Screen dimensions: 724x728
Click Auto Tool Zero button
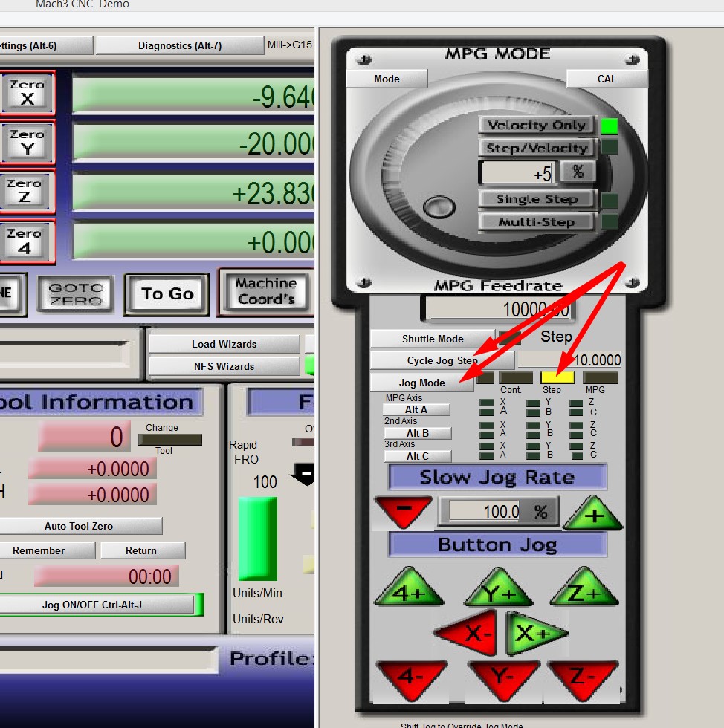click(x=81, y=526)
